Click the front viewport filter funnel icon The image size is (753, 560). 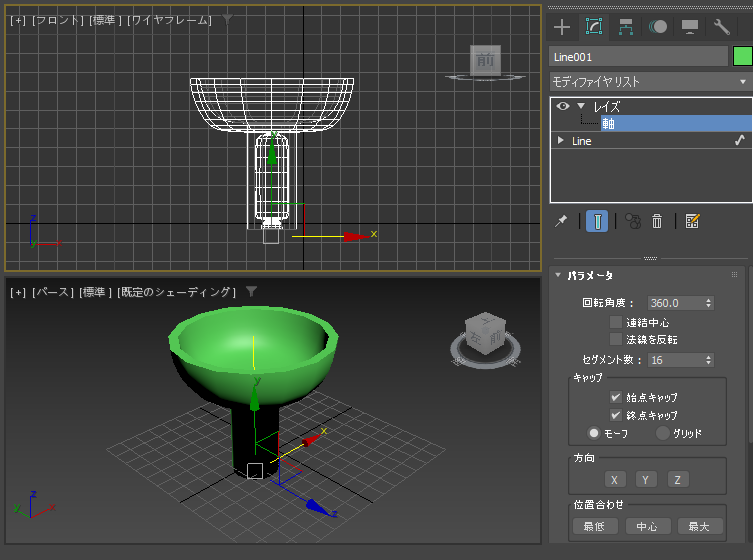pos(227,19)
